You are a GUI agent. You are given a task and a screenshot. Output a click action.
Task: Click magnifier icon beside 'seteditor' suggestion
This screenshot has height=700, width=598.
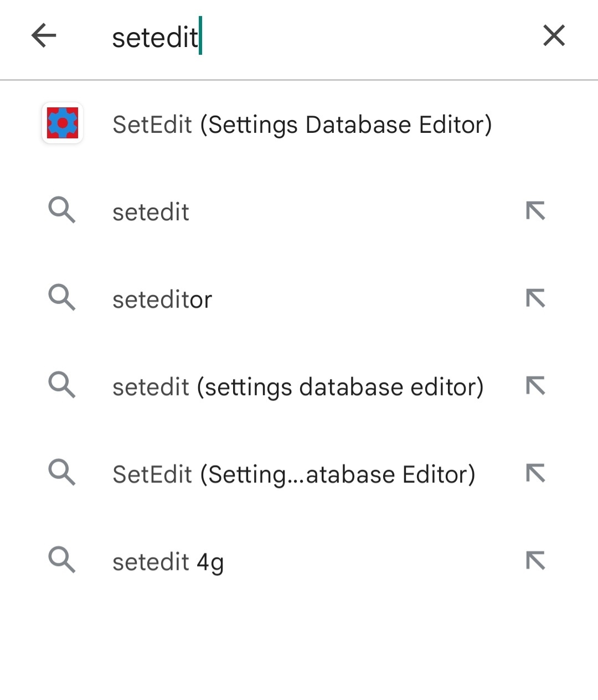click(62, 298)
